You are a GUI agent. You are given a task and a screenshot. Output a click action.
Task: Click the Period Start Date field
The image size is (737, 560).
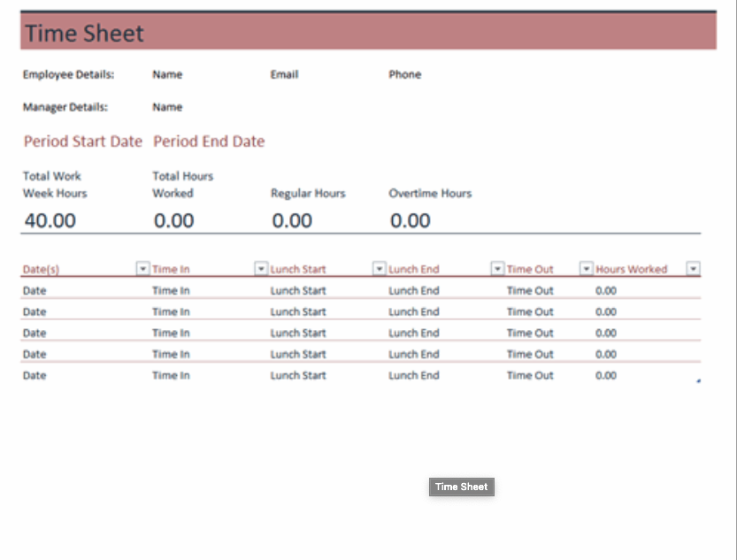82,142
